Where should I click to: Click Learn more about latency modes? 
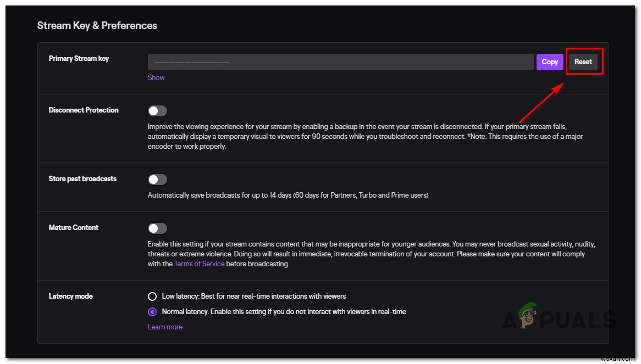(x=165, y=327)
